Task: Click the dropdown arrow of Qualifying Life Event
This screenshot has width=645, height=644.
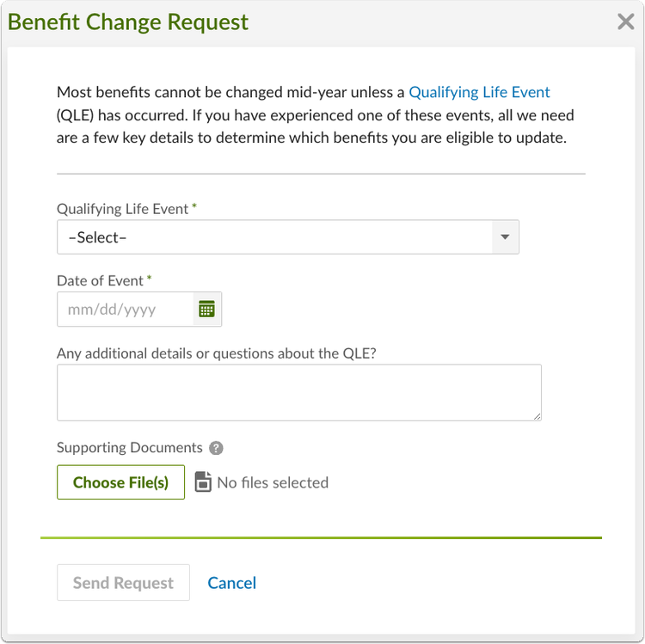Action: 505,236
